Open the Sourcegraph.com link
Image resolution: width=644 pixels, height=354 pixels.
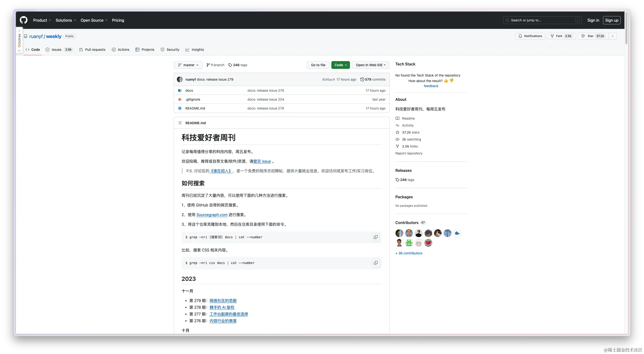pos(212,215)
